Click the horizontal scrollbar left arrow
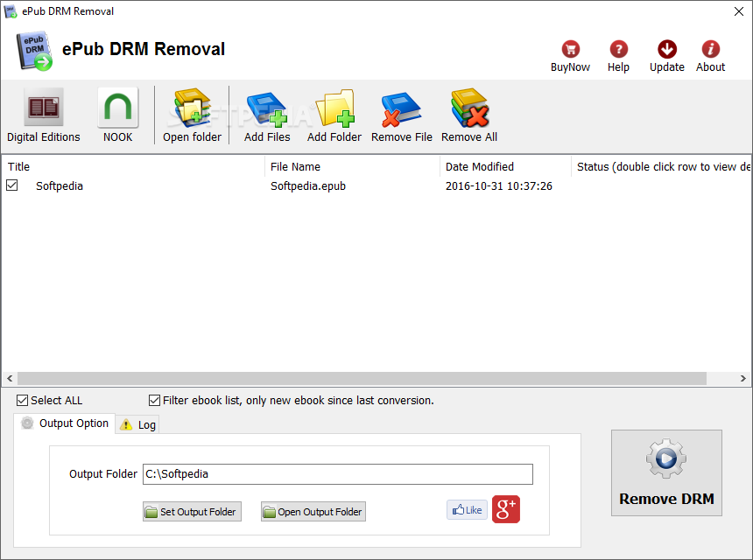The height and width of the screenshot is (560, 753). pos(10,378)
